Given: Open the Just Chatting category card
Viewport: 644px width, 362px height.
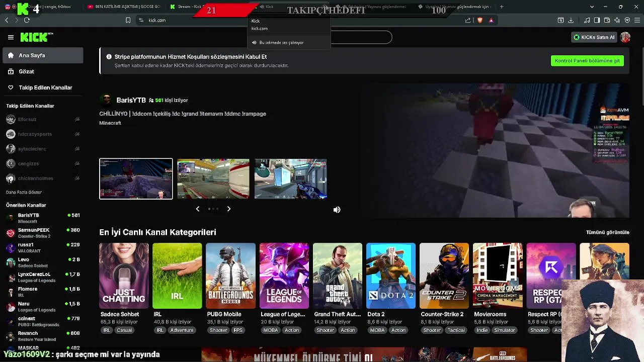Looking at the screenshot, I should click(x=124, y=276).
